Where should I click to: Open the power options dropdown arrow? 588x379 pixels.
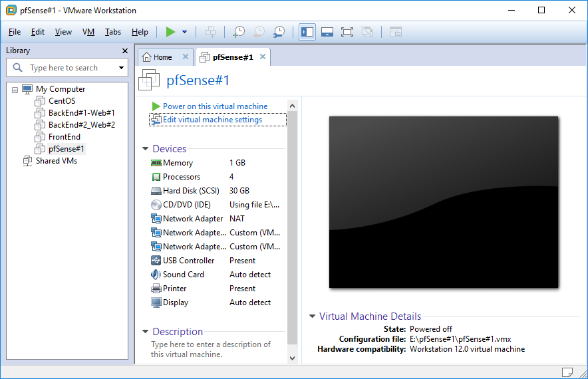point(184,32)
